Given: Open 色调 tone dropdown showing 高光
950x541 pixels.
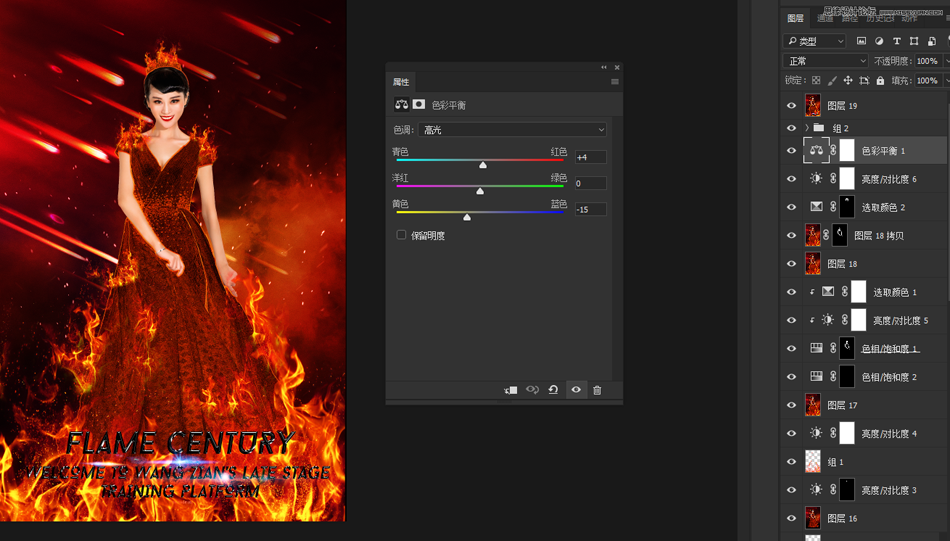Looking at the screenshot, I should click(x=512, y=130).
